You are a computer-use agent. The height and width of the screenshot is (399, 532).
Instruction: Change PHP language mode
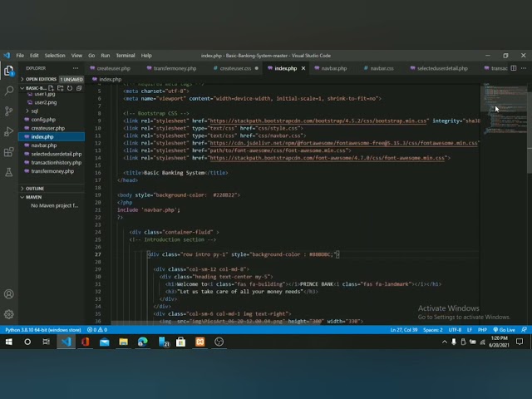482,330
